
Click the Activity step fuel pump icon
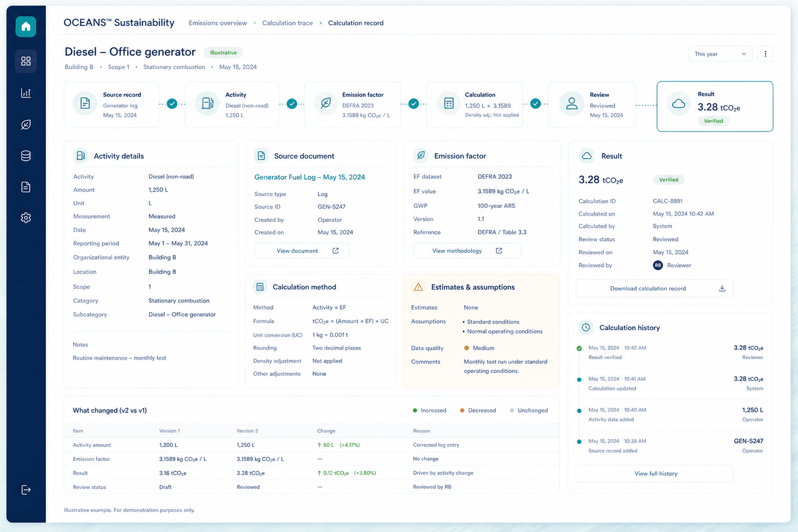207,104
